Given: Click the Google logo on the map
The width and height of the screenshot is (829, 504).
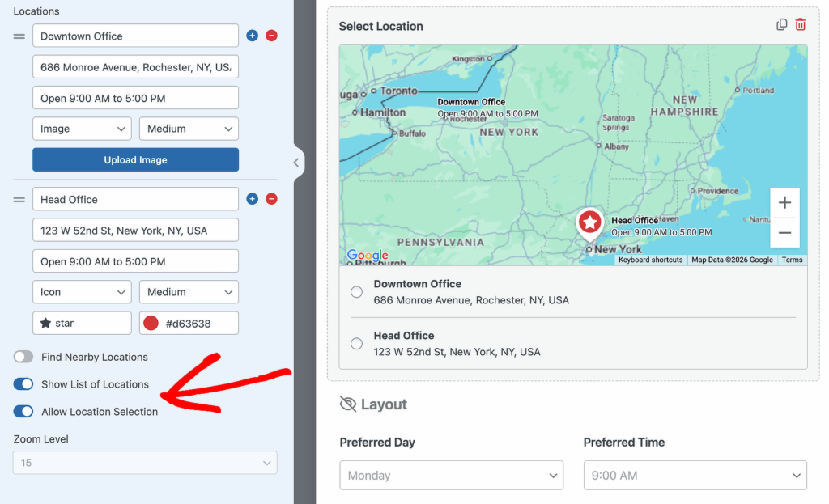Looking at the screenshot, I should coord(368,256).
